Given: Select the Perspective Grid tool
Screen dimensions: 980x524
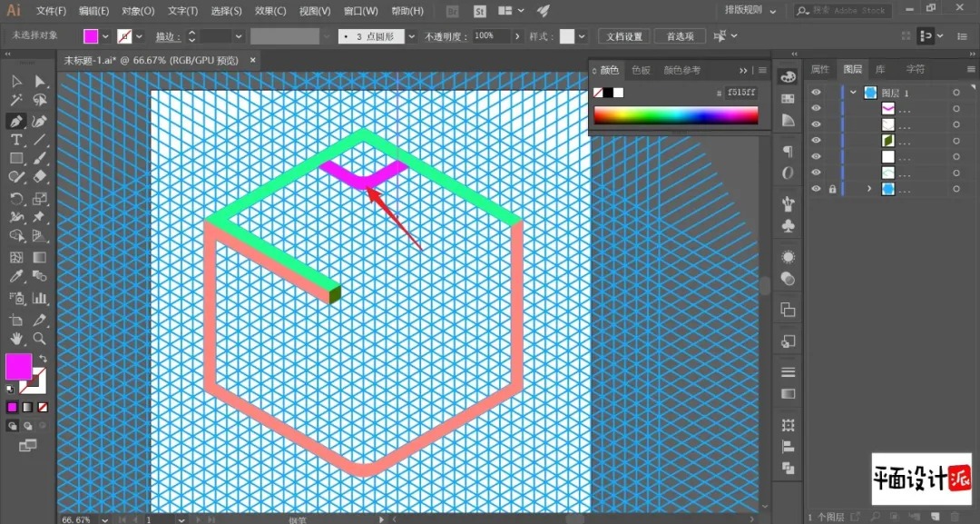Looking at the screenshot, I should point(40,236).
